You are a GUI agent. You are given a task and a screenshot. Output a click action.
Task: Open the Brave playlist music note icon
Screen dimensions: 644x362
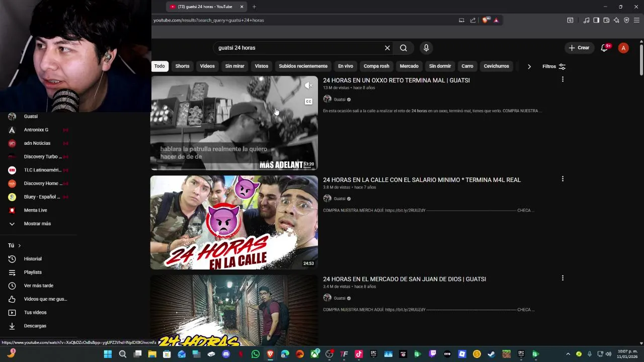point(586,20)
